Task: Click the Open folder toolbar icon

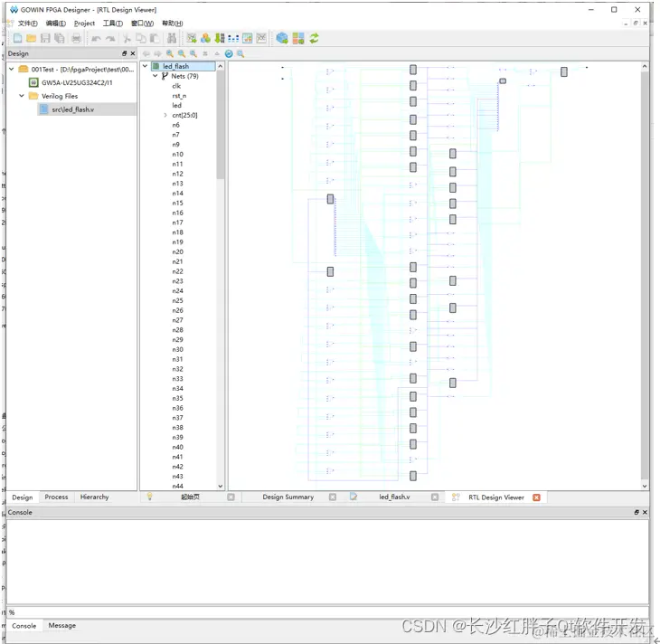Action: point(31,38)
